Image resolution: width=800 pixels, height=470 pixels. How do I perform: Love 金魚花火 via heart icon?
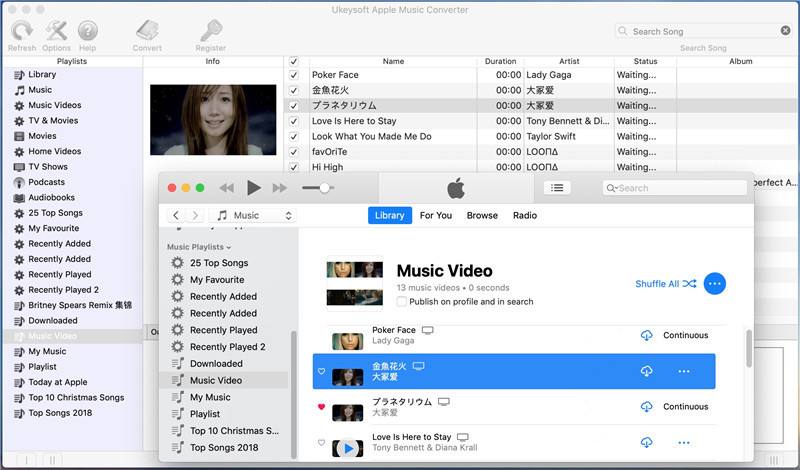(x=321, y=371)
